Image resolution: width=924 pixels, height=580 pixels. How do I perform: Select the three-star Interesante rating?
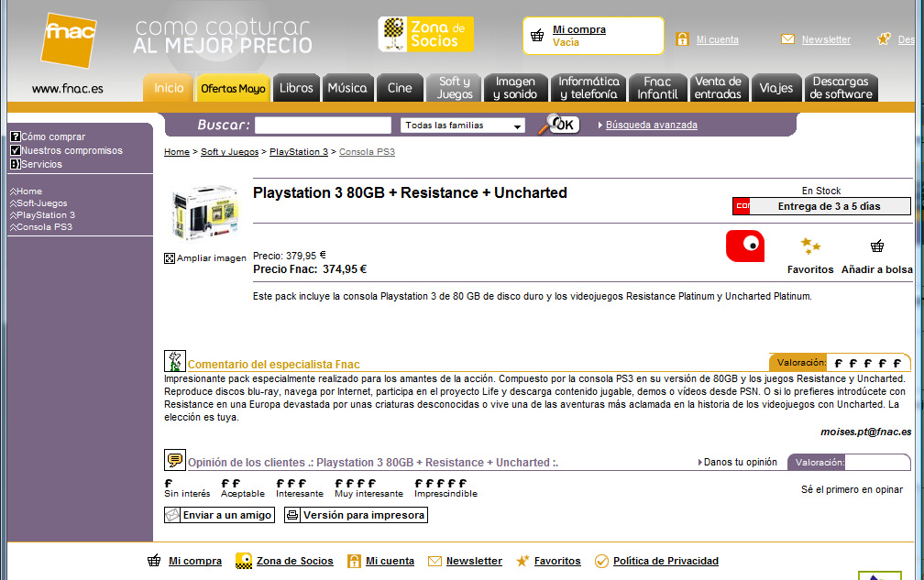pos(291,483)
